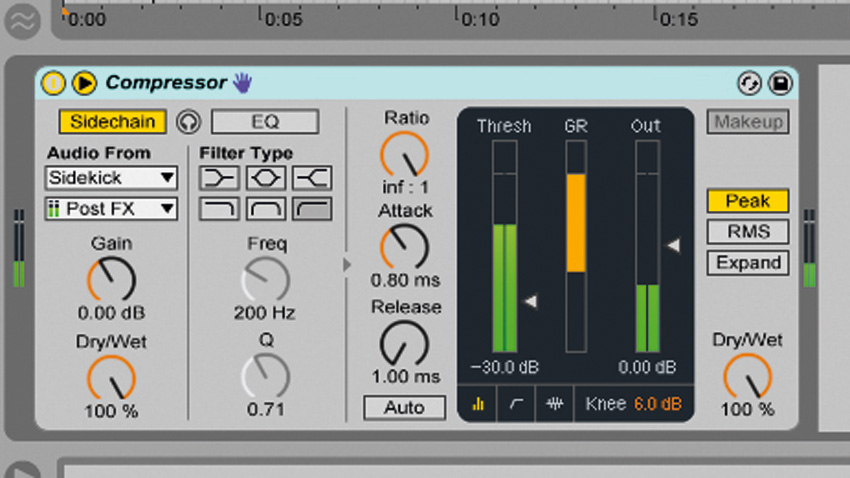Click the output Dry/Wet knob

coord(747,376)
